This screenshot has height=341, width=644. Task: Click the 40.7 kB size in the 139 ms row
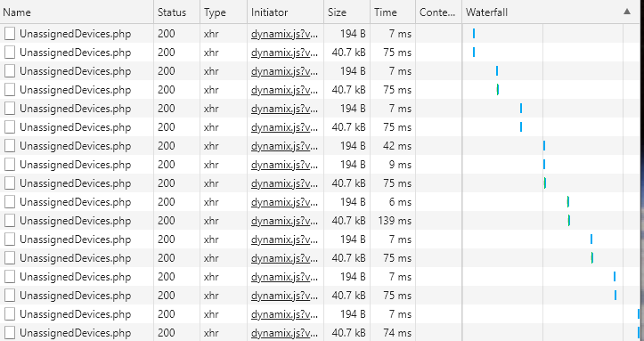coord(348,221)
